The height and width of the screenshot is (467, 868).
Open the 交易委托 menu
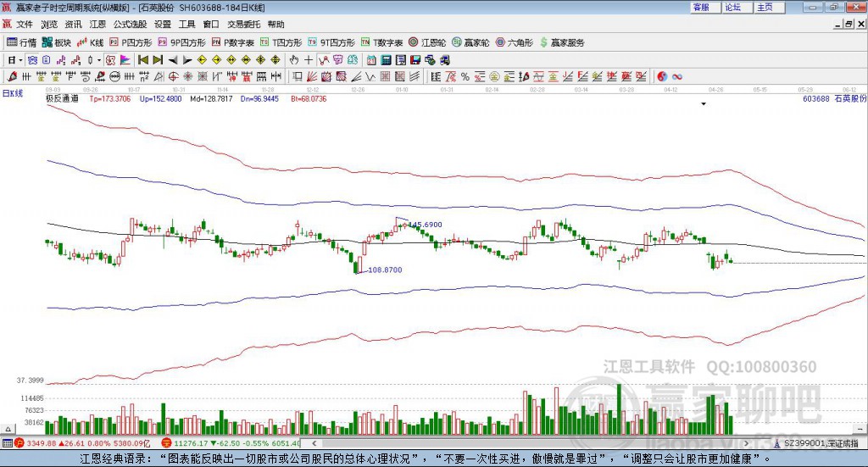pyautogui.click(x=243, y=25)
